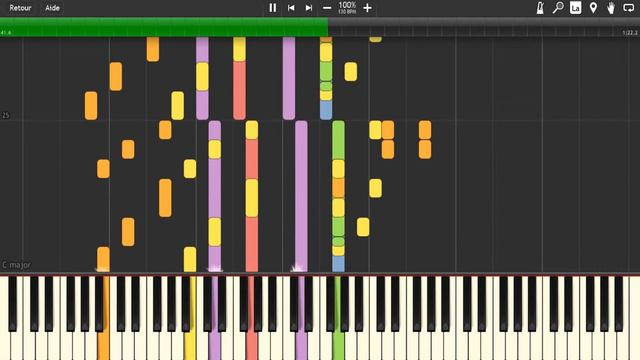Click the elapsed time label 41.4
The height and width of the screenshot is (360, 640).
point(6,33)
